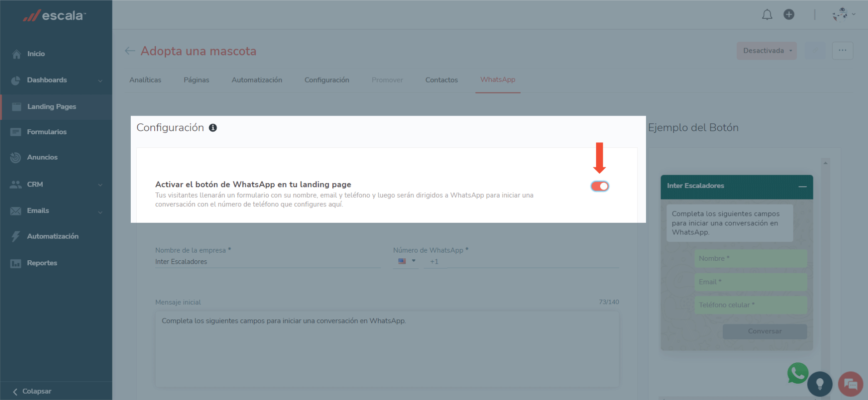Click the Nombre de la empresa field
The height and width of the screenshot is (400, 868).
click(268, 262)
